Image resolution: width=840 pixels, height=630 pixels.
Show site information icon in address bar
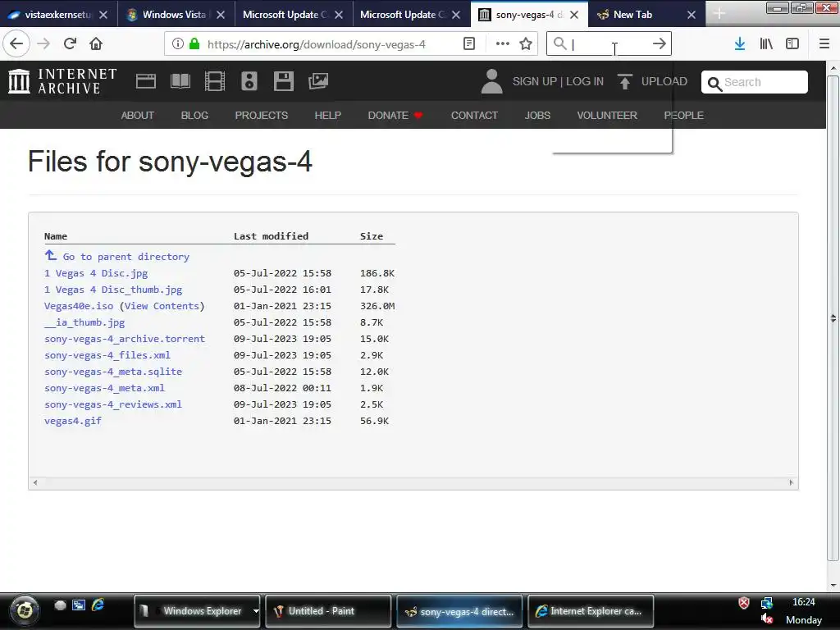[178, 43]
